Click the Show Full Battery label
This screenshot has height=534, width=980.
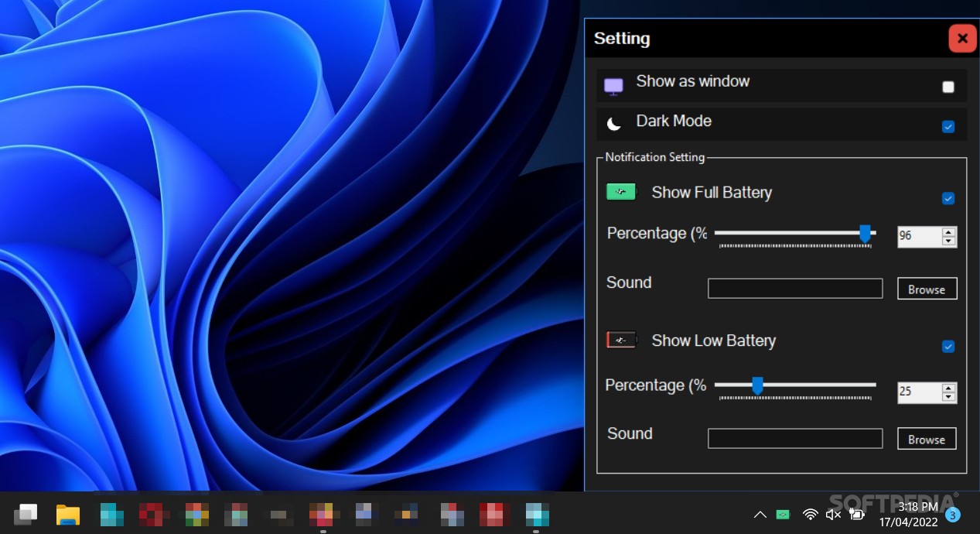pos(712,193)
